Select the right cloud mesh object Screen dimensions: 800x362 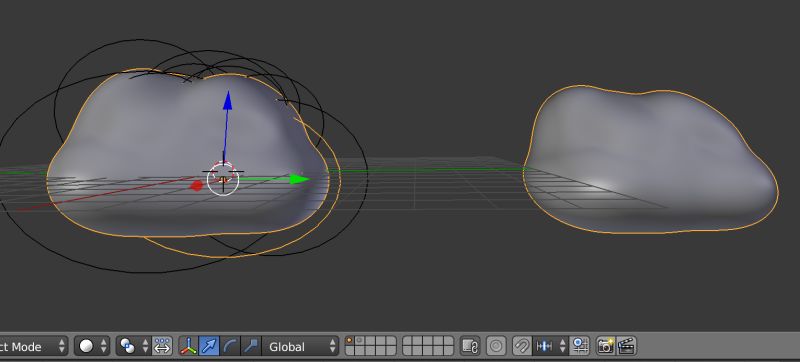coord(651,159)
